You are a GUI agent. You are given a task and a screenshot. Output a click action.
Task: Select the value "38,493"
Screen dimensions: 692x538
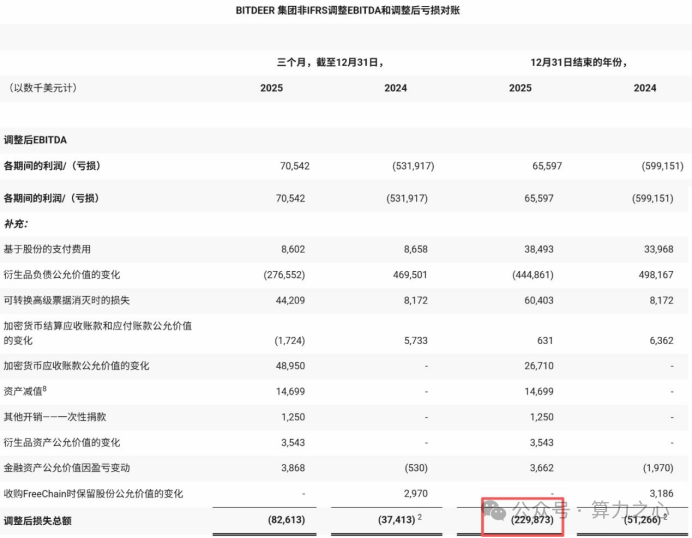(x=539, y=249)
